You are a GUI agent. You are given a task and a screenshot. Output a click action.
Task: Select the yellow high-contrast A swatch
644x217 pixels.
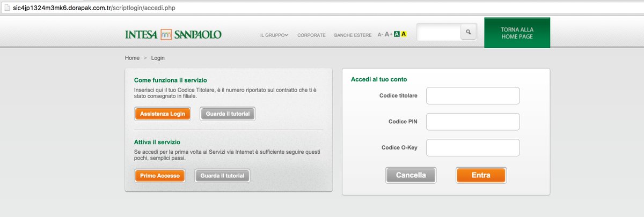404,34
